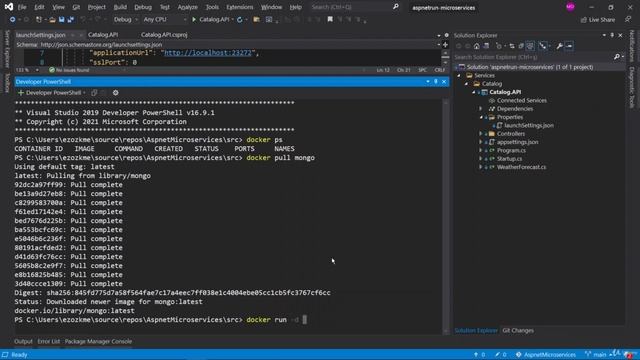
Task: Collapse the Services solution folder
Action: click(459, 76)
